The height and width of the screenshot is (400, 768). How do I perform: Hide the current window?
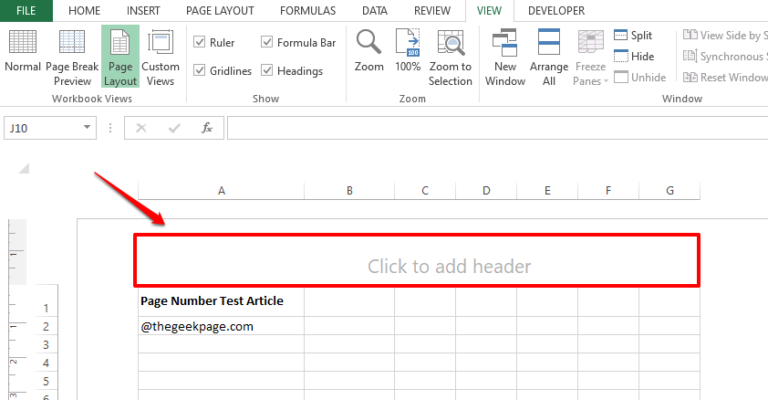click(634, 56)
